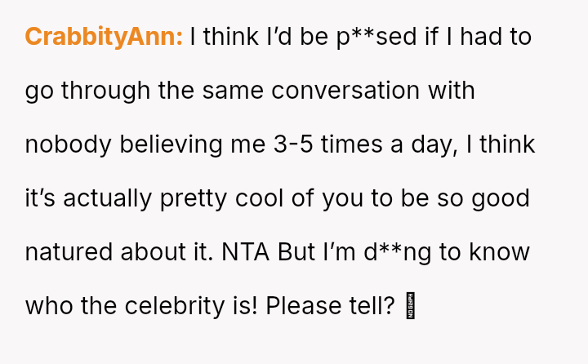Click the "NTA" verdict text
Image resolution: width=588 pixels, height=364 pixels.
[x=246, y=252]
